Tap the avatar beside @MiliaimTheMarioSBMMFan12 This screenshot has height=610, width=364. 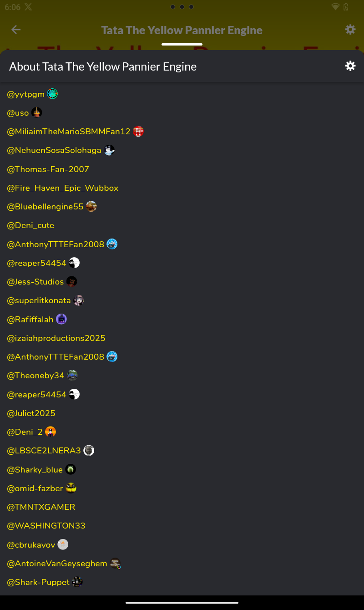(138, 132)
